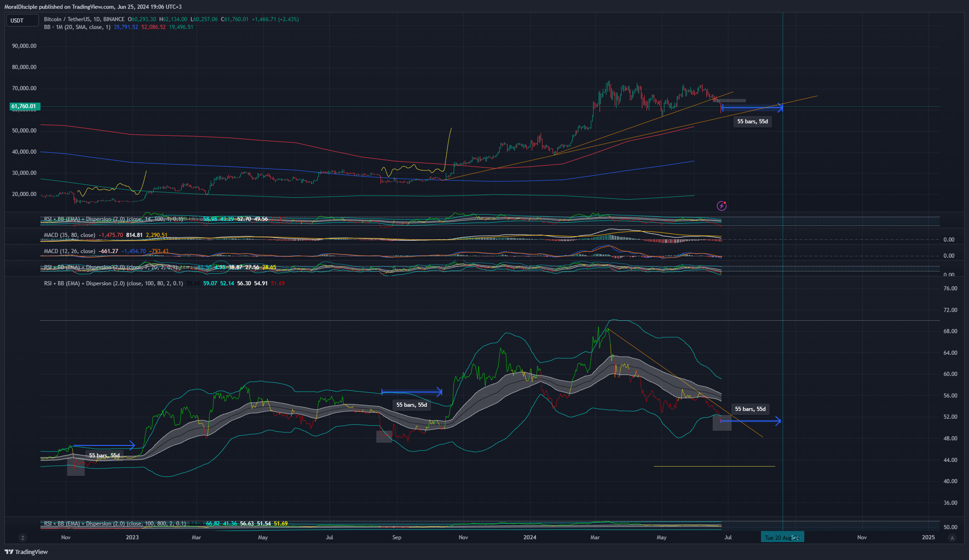
Task: Click the blue BB value 35,791.52
Action: pyautogui.click(x=126, y=27)
